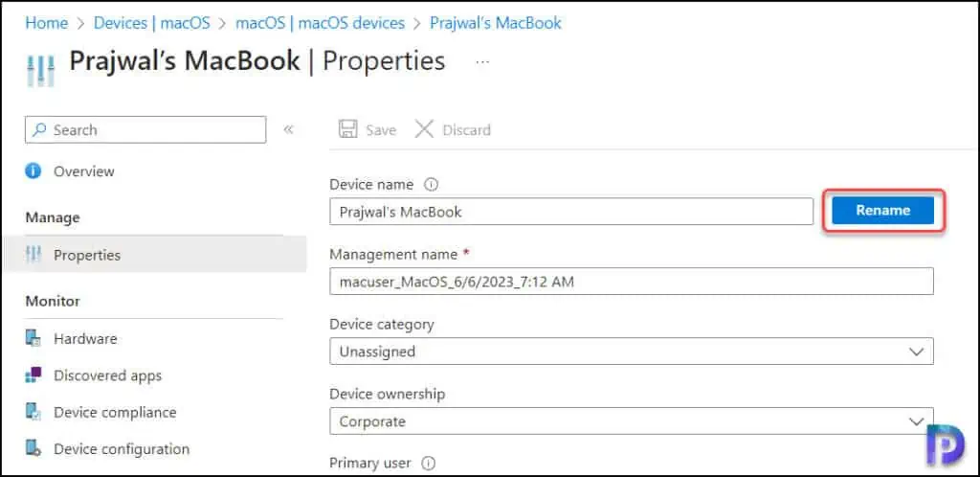Viewport: 980px width, 477px height.
Task: Open Discovered apps page
Action: coord(107,375)
